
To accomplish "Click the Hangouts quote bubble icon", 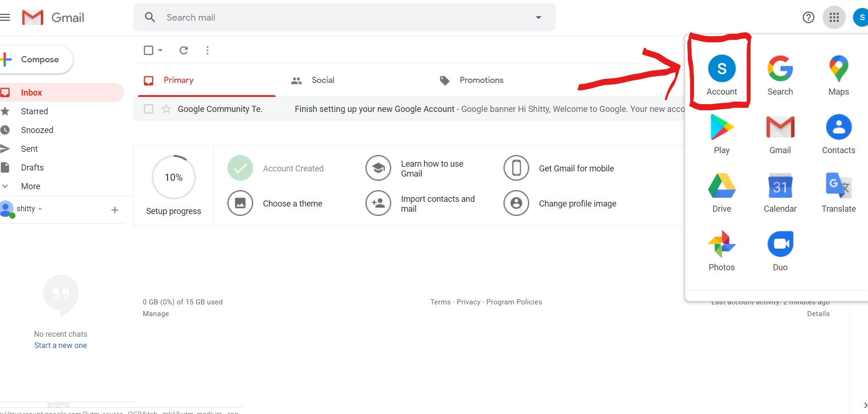I will click(61, 295).
